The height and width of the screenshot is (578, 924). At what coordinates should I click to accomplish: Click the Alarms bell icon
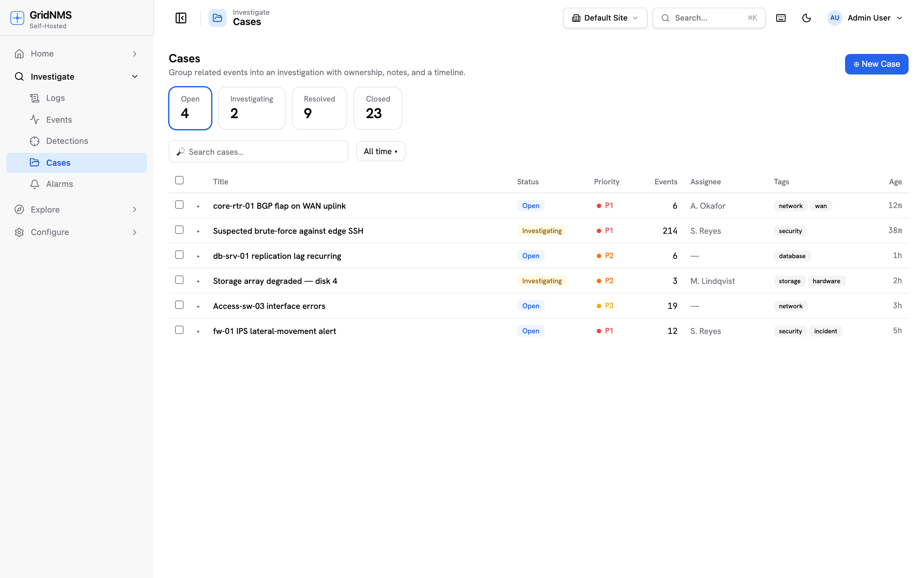point(35,184)
